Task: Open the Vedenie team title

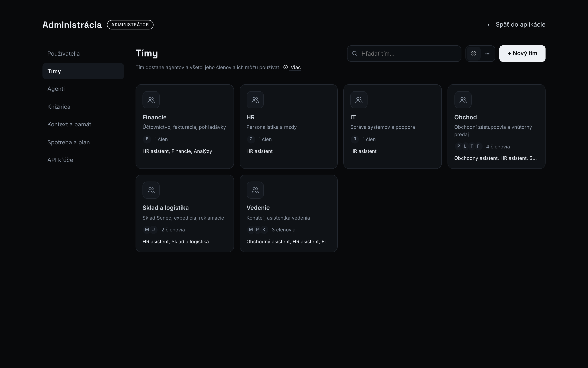Action: click(x=258, y=208)
